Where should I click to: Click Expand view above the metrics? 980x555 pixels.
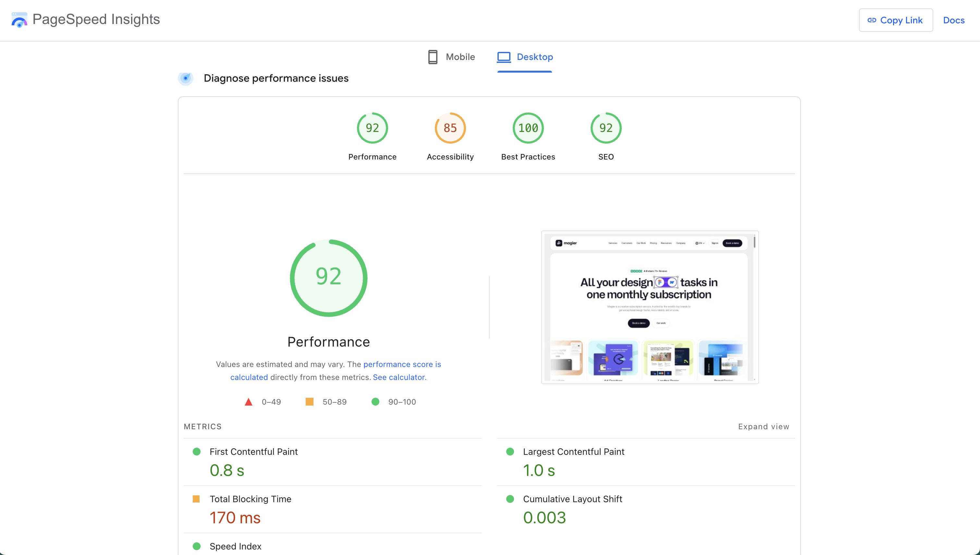pos(763,427)
